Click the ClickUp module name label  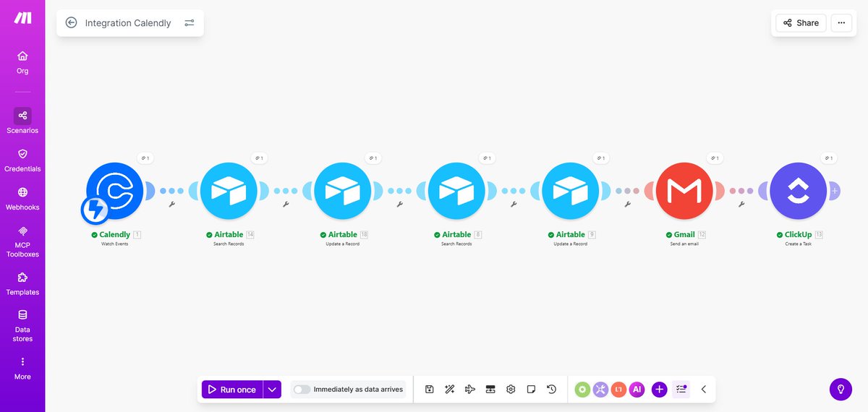pyautogui.click(x=799, y=234)
